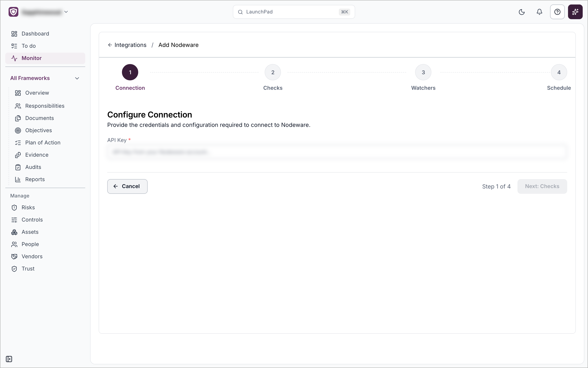Click the Reports bar chart icon
Viewport: 588px width, 368px height.
click(x=18, y=179)
